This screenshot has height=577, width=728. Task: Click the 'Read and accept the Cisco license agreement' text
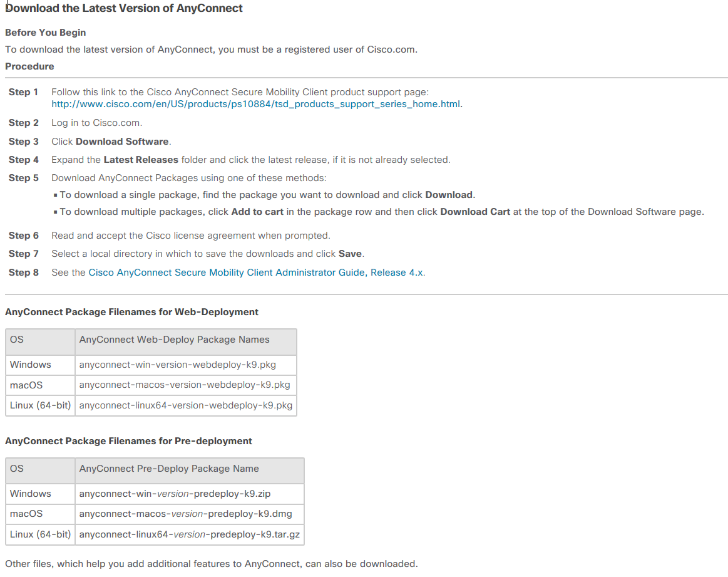191,236
